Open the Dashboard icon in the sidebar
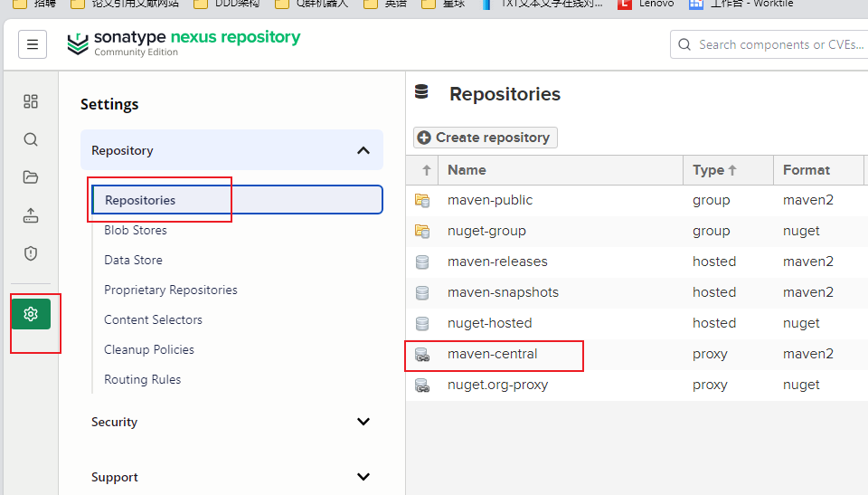The width and height of the screenshot is (868, 495). point(31,101)
